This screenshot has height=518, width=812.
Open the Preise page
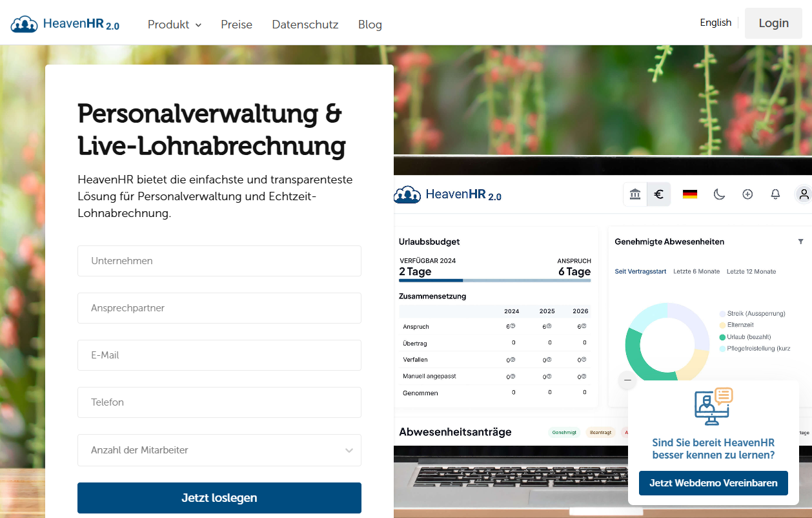(x=236, y=25)
